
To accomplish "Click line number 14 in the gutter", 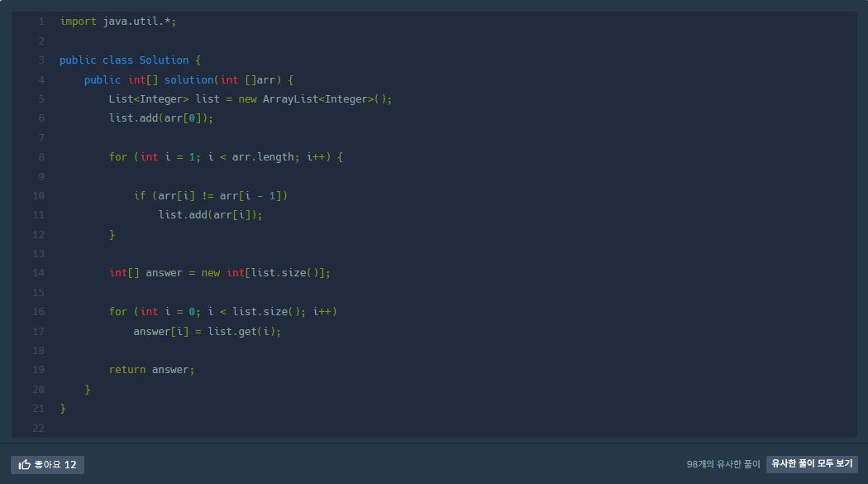I will tap(38, 273).
